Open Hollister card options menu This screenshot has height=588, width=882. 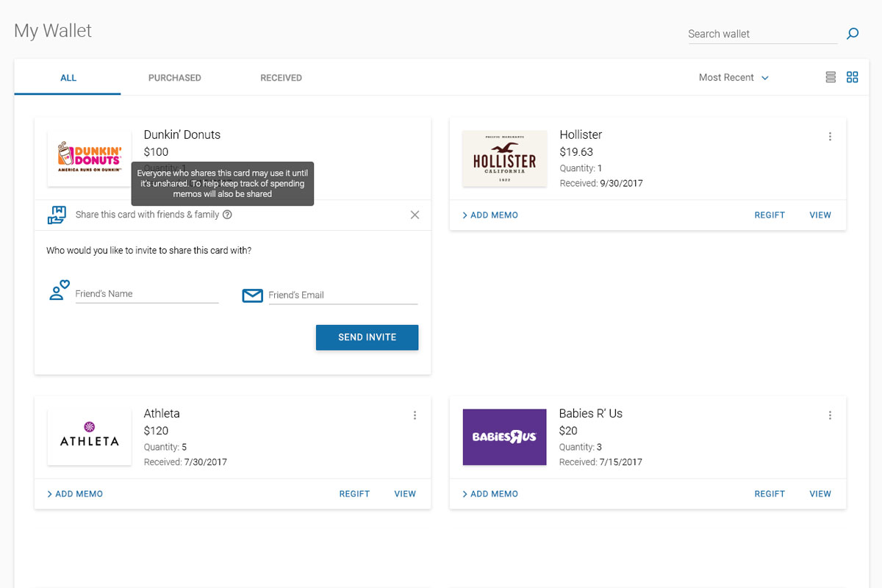coord(830,136)
